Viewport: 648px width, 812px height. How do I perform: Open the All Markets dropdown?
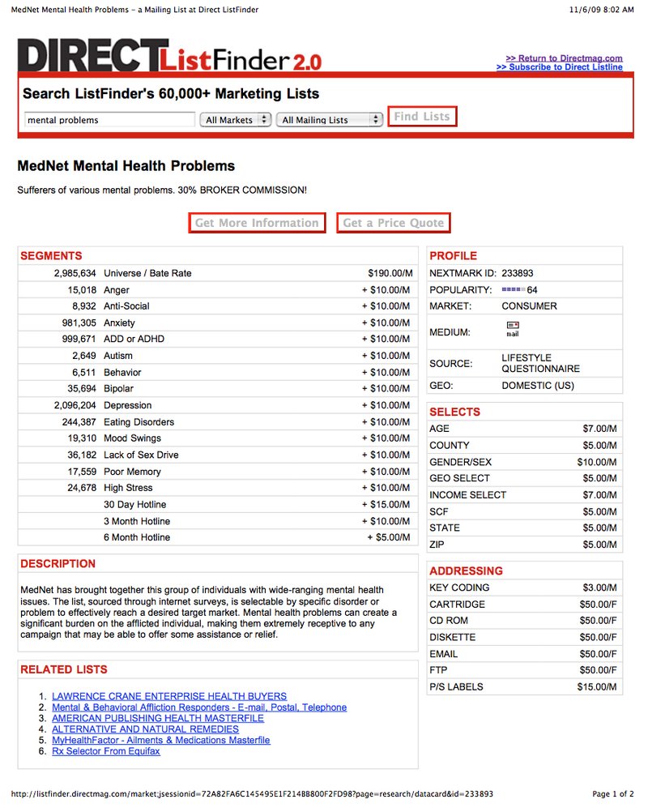coord(236,120)
